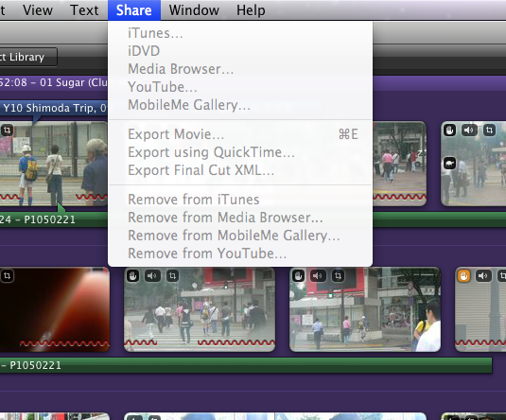Choose Remove from Media Browser…
Viewport: 506px width, 420px height.
tap(240, 218)
